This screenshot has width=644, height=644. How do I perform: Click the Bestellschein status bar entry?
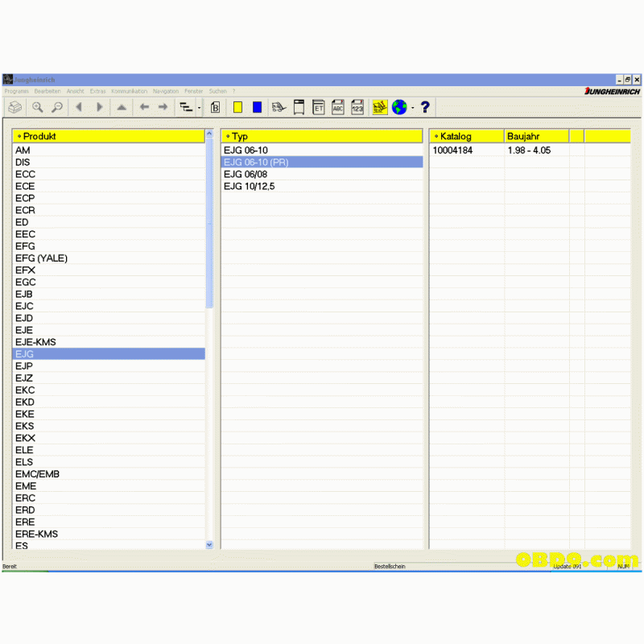390,567
